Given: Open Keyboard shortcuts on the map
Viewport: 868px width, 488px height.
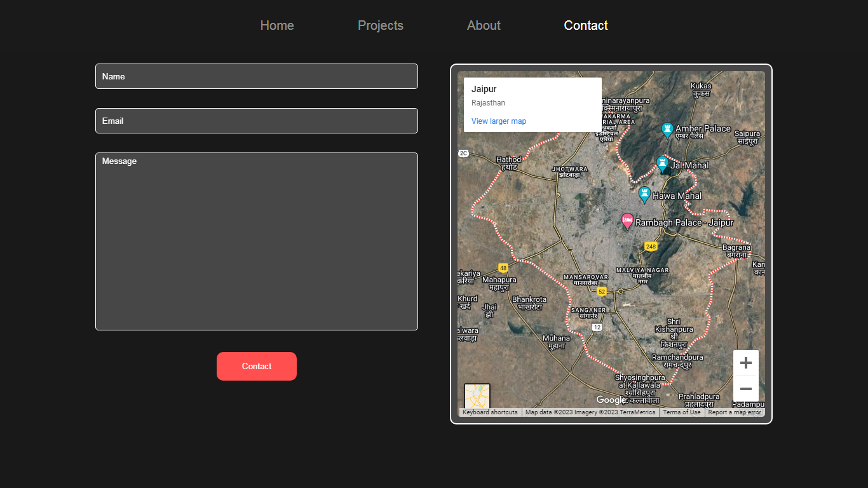Looking at the screenshot, I should pyautogui.click(x=489, y=412).
